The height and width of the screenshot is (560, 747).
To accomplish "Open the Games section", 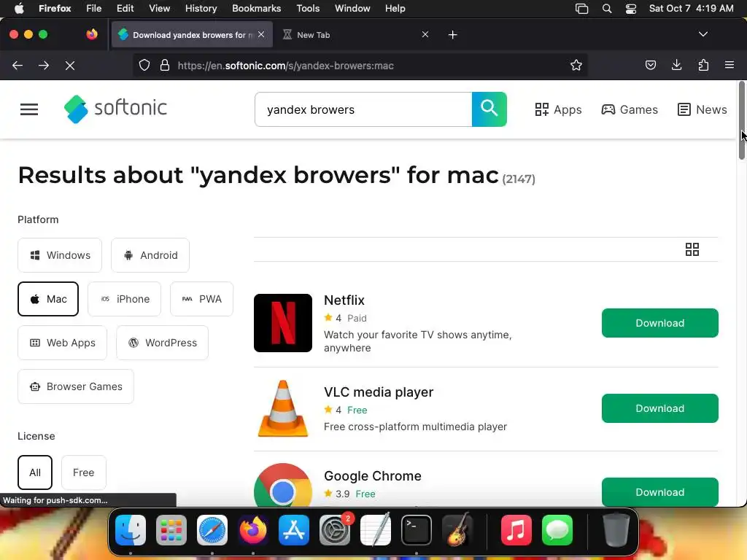I will 630,109.
